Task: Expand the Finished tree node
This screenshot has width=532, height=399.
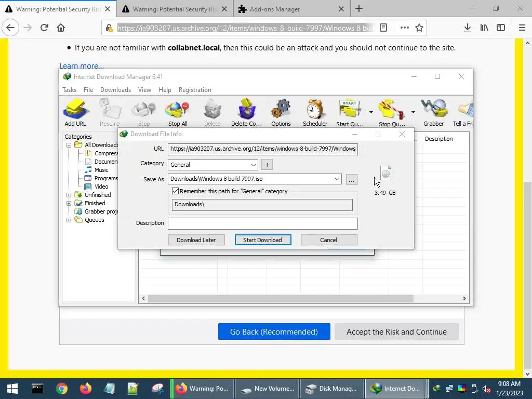Action: (69, 203)
